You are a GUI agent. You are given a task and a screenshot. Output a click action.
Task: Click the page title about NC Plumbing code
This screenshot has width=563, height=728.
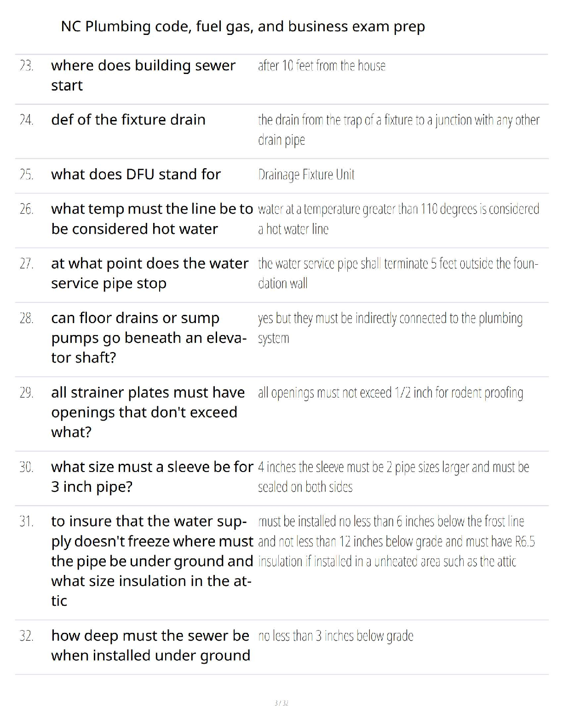click(x=243, y=27)
